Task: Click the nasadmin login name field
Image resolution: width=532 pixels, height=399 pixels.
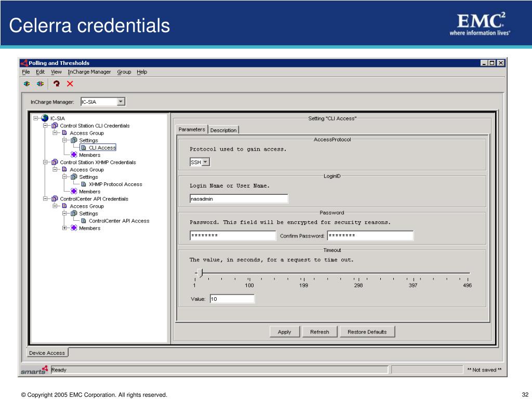Action: [x=239, y=199]
